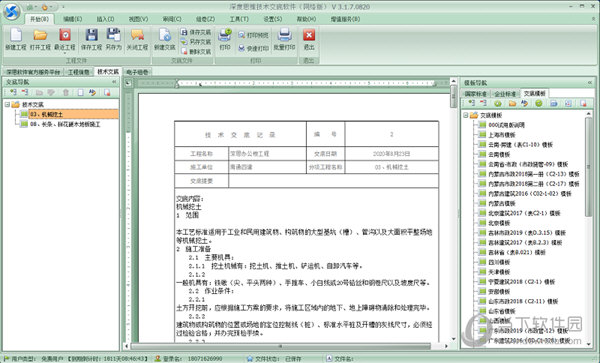Switch to the 深思软件官方服务平台 tab
Image resolution: width=600 pixels, height=363 pixels.
33,72
